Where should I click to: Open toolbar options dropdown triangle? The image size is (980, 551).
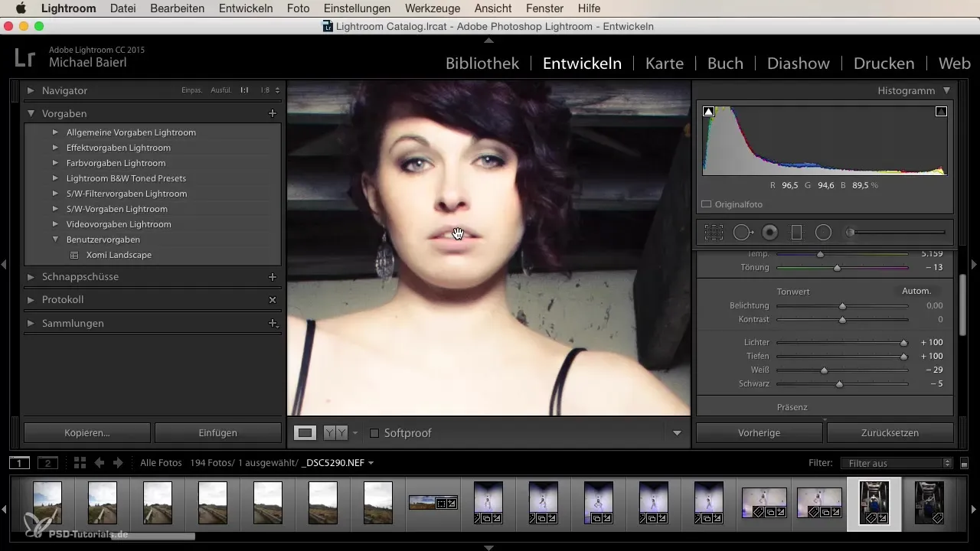pyautogui.click(x=677, y=433)
